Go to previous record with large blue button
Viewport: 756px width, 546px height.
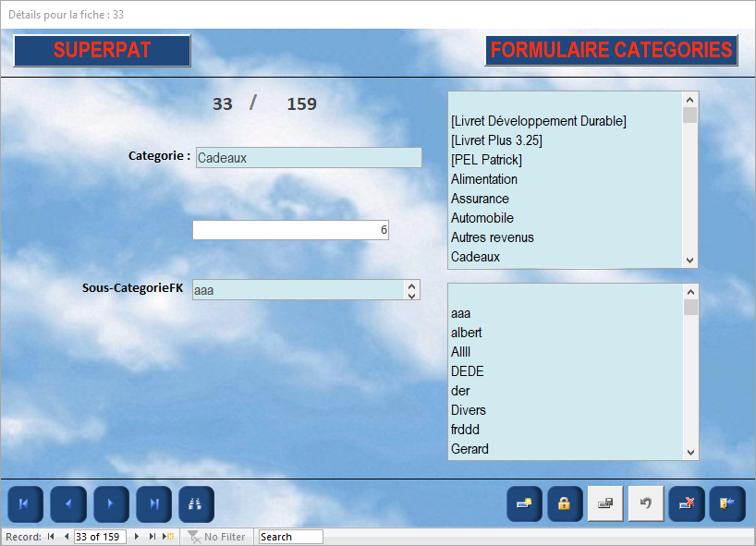click(x=68, y=504)
